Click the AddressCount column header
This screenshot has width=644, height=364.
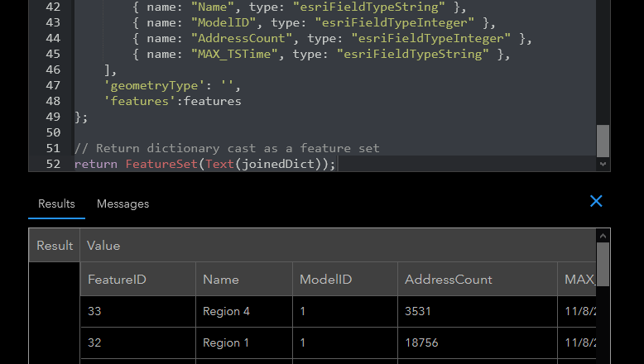pyautogui.click(x=448, y=280)
